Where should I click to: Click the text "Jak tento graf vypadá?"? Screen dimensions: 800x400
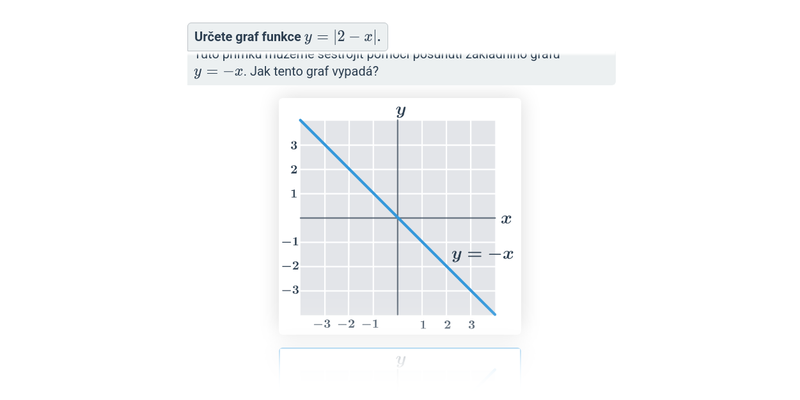314,72
